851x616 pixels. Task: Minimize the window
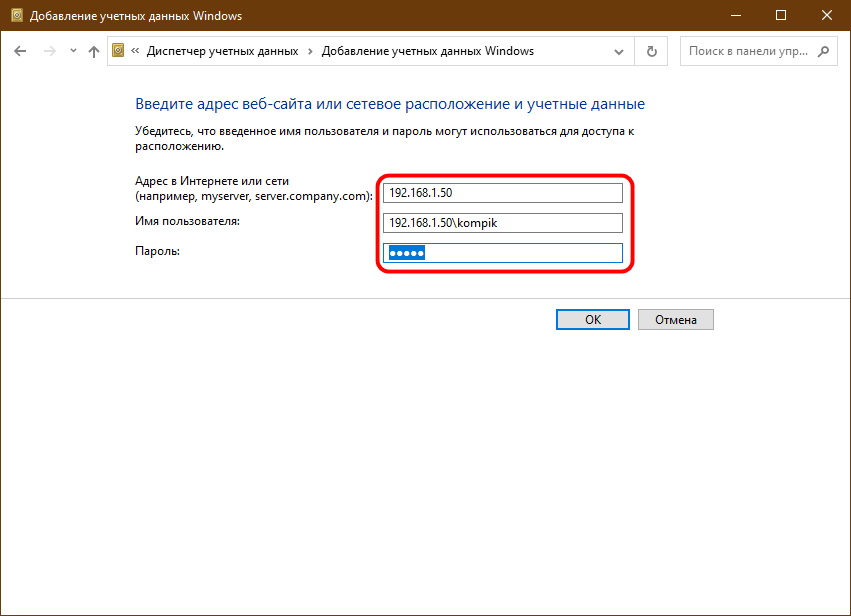[x=736, y=15]
